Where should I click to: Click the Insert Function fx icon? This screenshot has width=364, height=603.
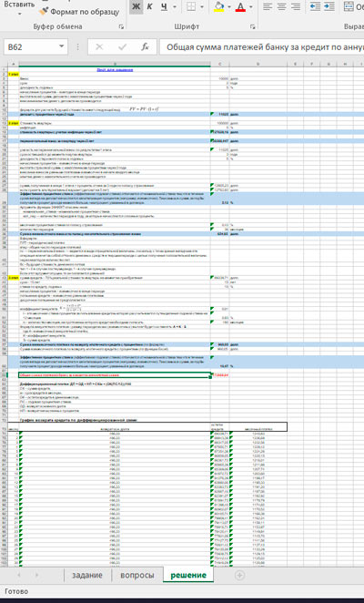(x=145, y=46)
